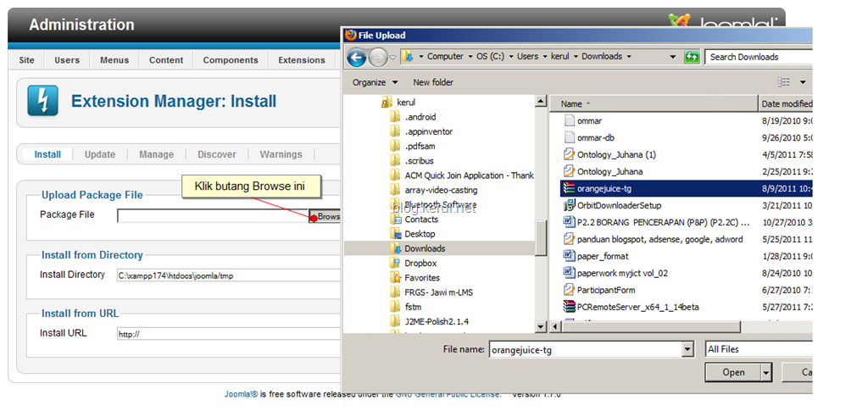Open the change view icon in the dialog toolbar
The image size is (868, 417).
(x=784, y=82)
